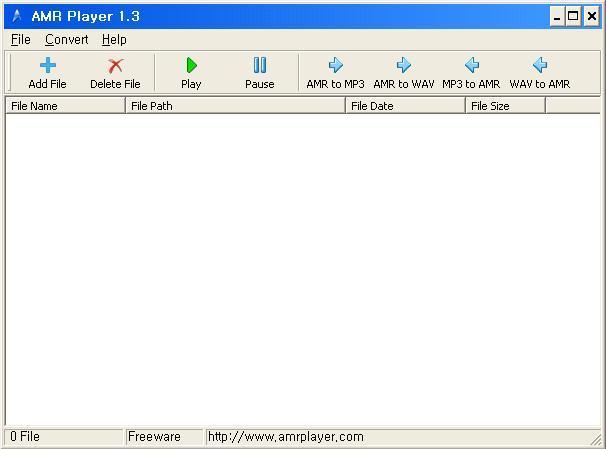Viewport: 606px width, 449px height.
Task: Click the Add File plus icon
Action: click(48, 65)
